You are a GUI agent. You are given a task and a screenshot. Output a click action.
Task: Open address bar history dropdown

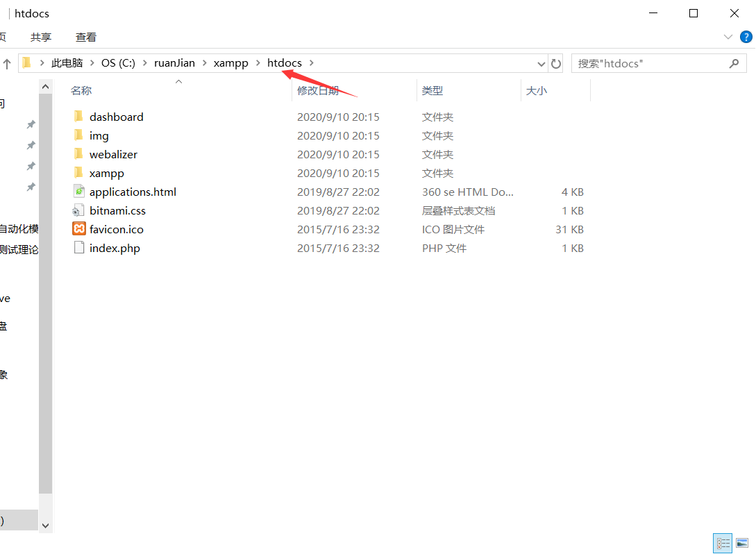(x=541, y=64)
